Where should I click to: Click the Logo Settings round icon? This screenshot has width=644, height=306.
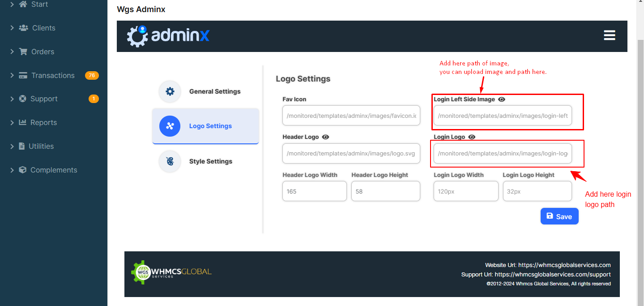pyautogui.click(x=170, y=126)
